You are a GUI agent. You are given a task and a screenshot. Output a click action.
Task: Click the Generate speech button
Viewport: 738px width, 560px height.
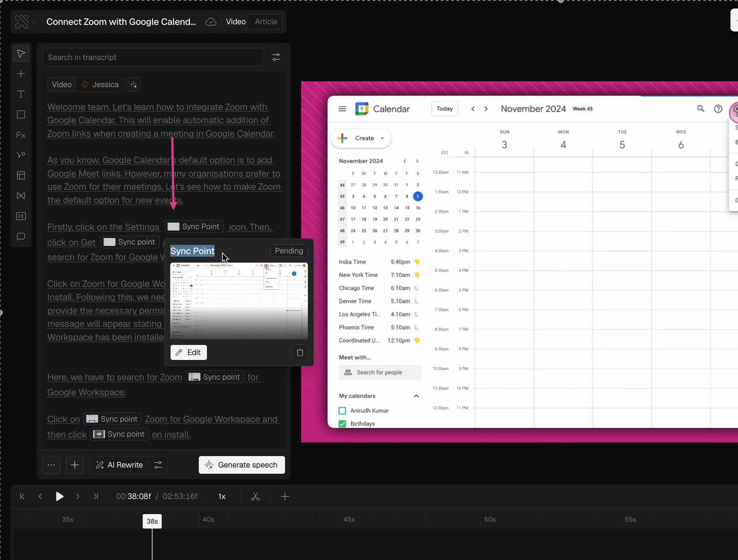(x=241, y=465)
